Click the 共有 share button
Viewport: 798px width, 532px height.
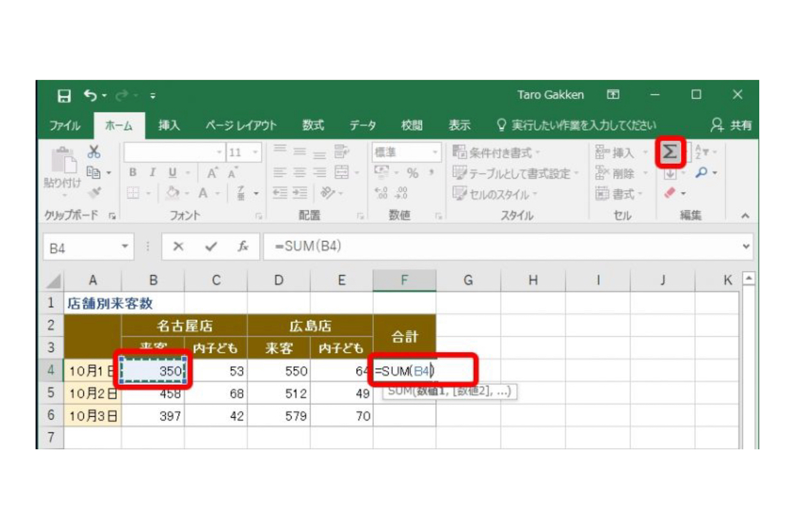pyautogui.click(x=730, y=125)
